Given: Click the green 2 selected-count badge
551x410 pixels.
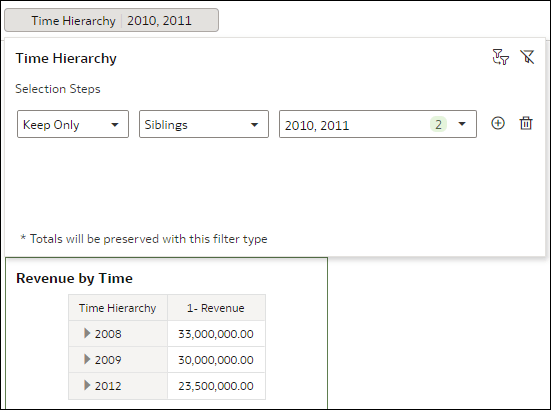Looking at the screenshot, I should tap(438, 124).
